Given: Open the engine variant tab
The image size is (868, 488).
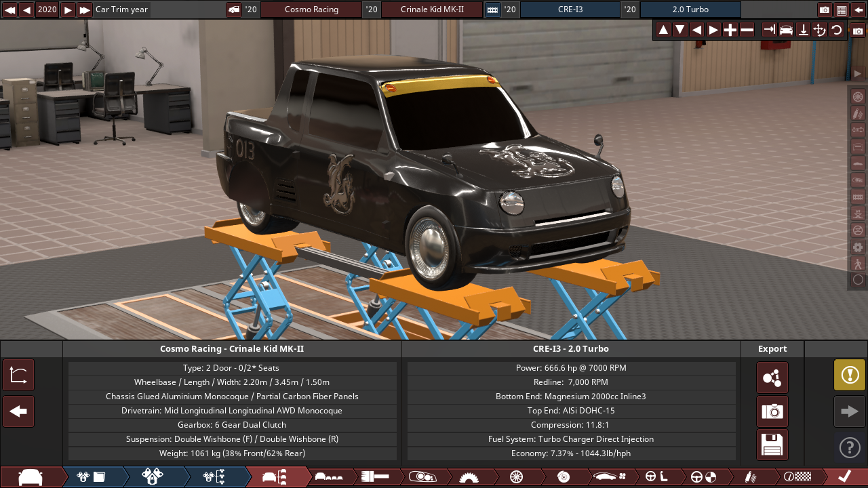Looking at the screenshot, I should click(153, 477).
